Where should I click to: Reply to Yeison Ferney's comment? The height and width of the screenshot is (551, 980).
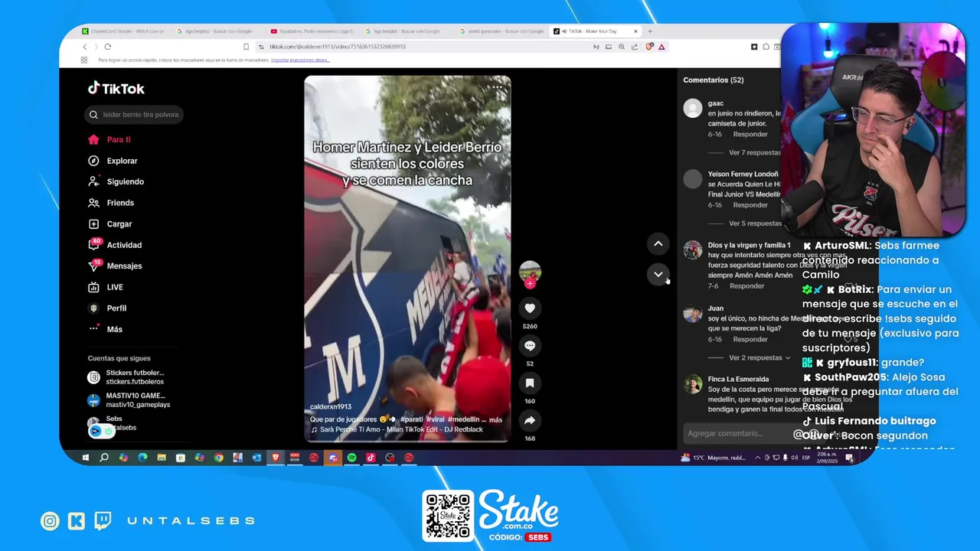click(x=750, y=205)
